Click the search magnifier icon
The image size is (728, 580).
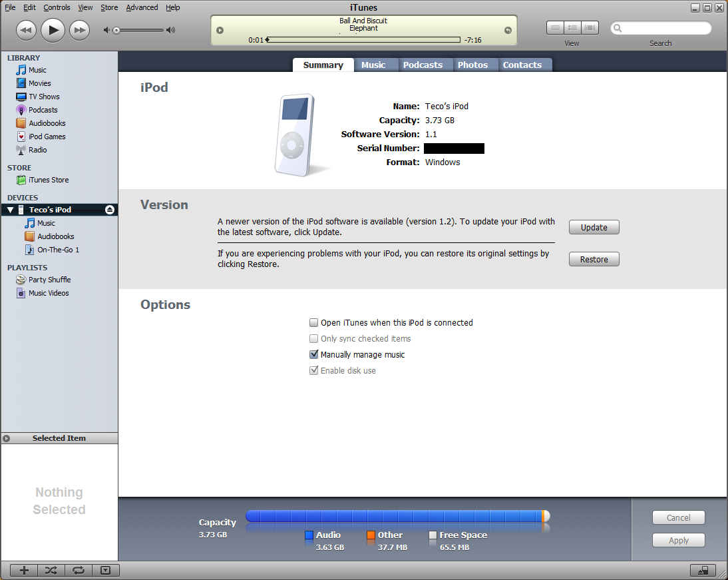[618, 29]
